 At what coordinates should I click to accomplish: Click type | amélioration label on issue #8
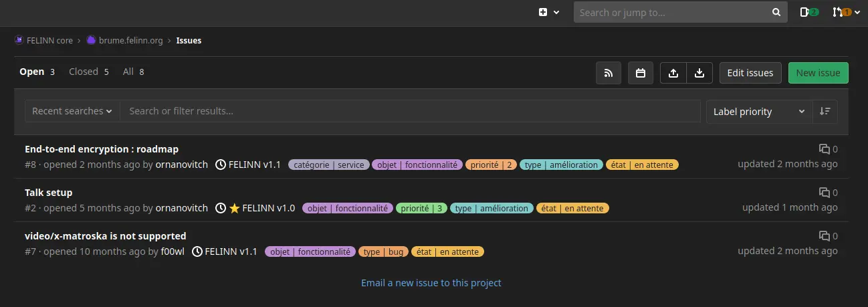click(x=561, y=165)
